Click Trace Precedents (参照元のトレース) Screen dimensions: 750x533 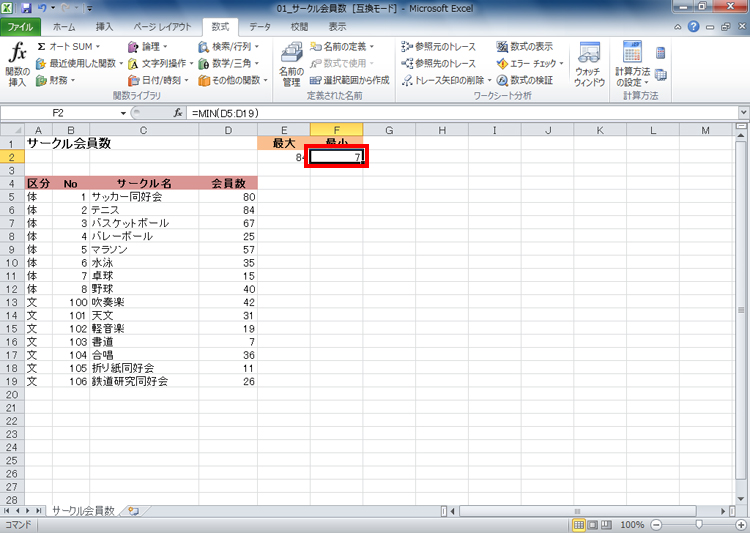click(439, 46)
